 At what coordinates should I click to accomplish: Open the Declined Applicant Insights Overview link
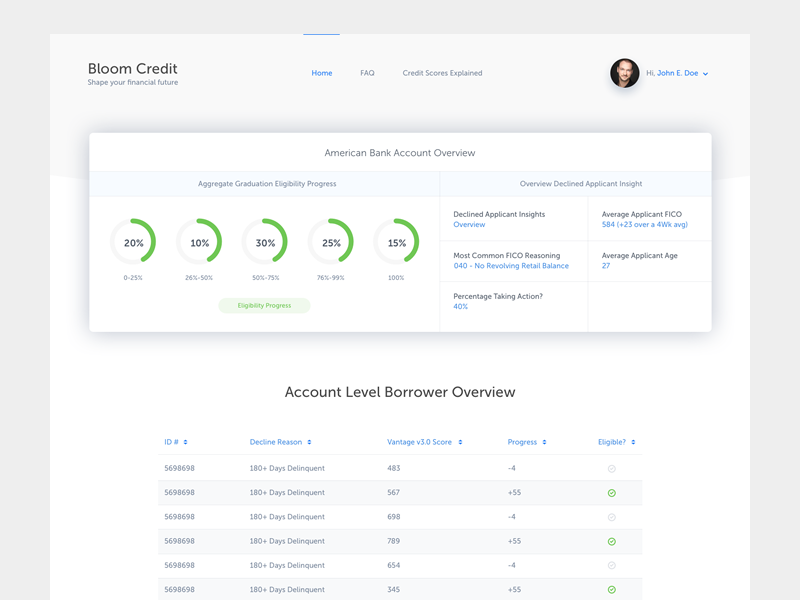[469, 225]
